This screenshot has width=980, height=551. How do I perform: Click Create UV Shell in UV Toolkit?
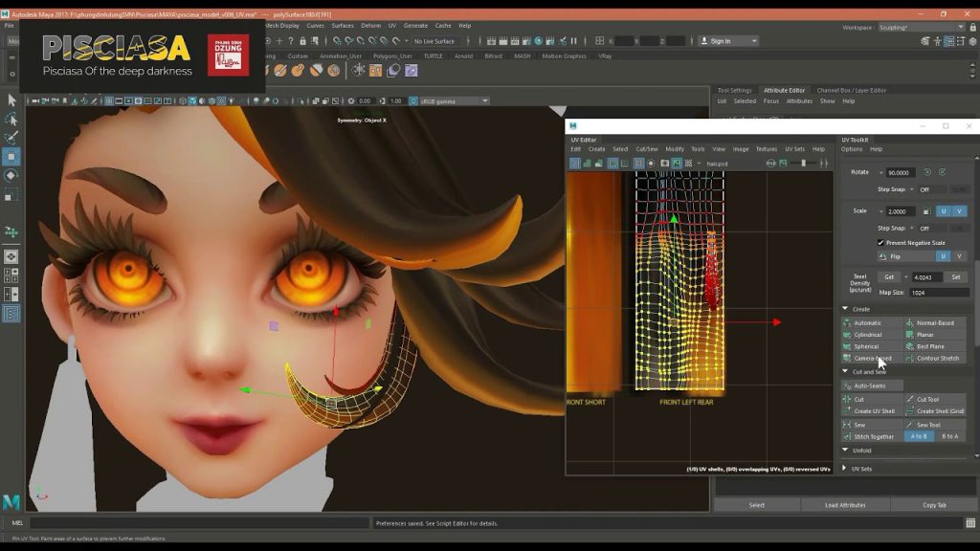(x=872, y=411)
